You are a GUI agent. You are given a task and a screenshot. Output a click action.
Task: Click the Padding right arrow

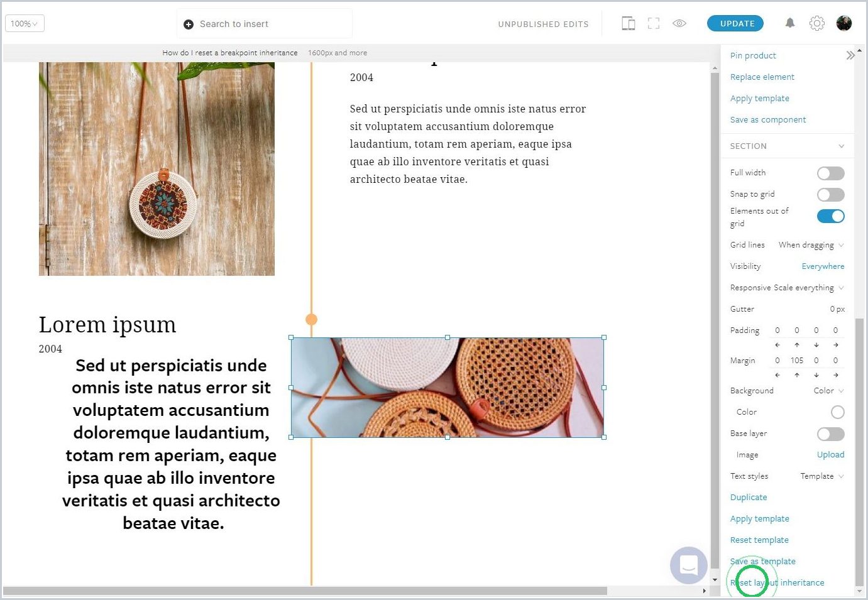836,345
